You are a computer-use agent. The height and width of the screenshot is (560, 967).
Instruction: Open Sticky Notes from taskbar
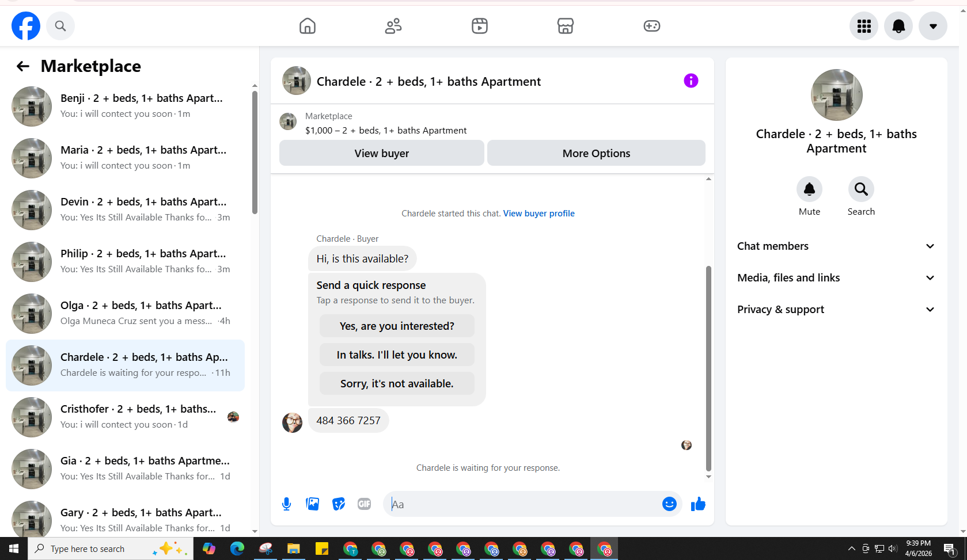pos(321,548)
